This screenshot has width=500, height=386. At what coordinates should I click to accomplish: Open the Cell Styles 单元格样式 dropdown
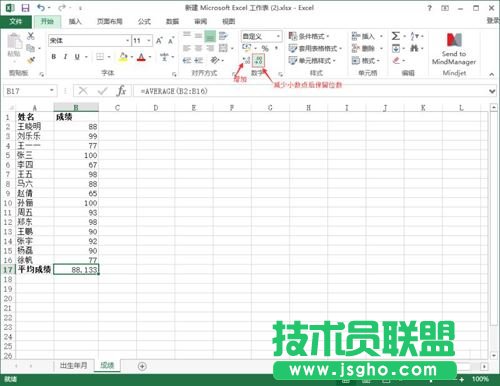(312, 60)
